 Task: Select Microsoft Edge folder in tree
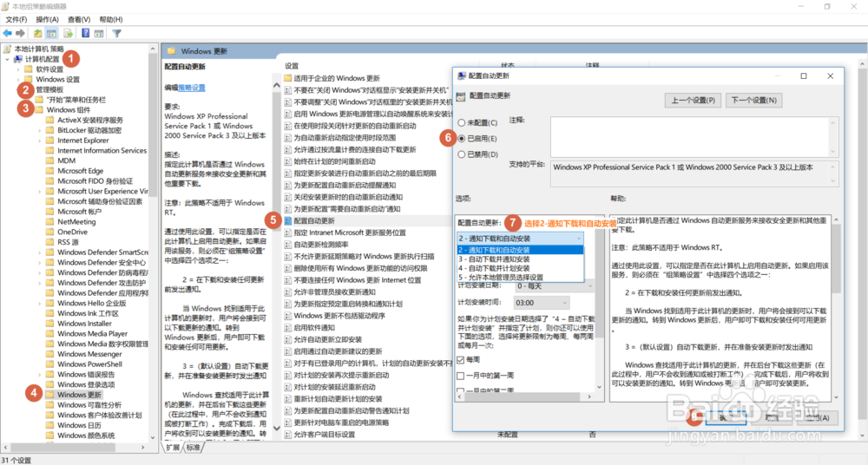(x=80, y=171)
